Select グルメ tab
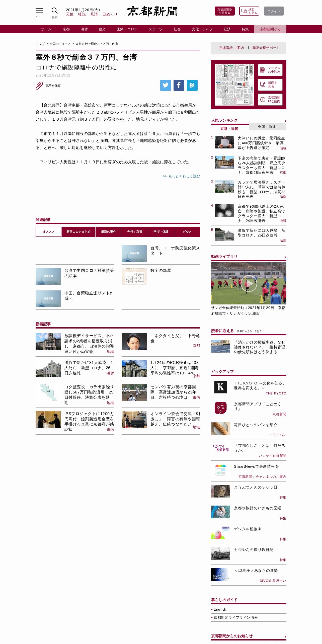The width and height of the screenshot is (322, 644). point(187,232)
